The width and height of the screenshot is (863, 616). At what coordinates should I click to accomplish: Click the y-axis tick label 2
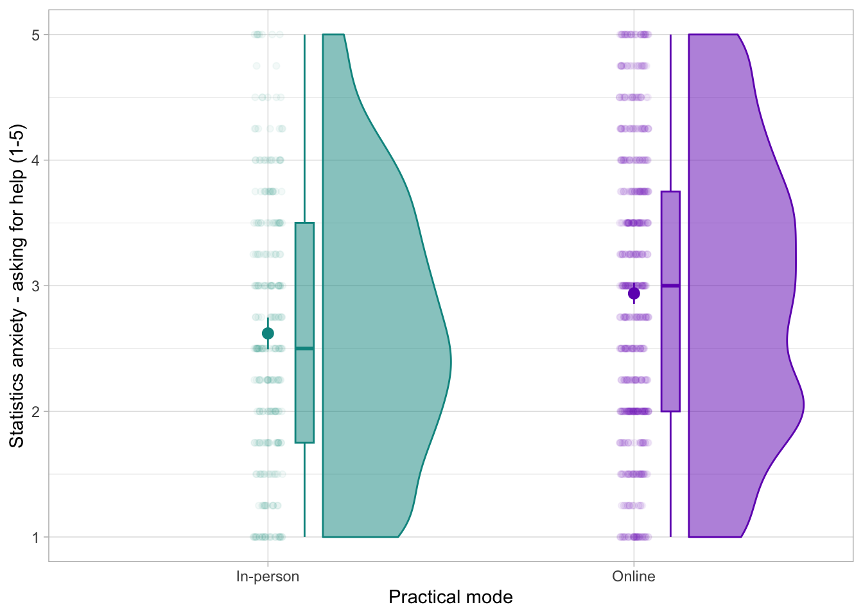point(36,411)
